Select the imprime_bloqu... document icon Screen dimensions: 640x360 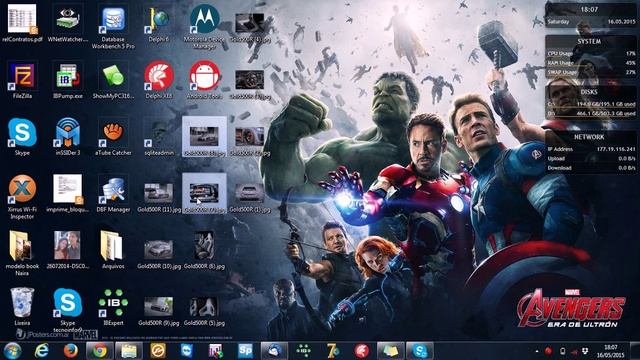pos(68,194)
